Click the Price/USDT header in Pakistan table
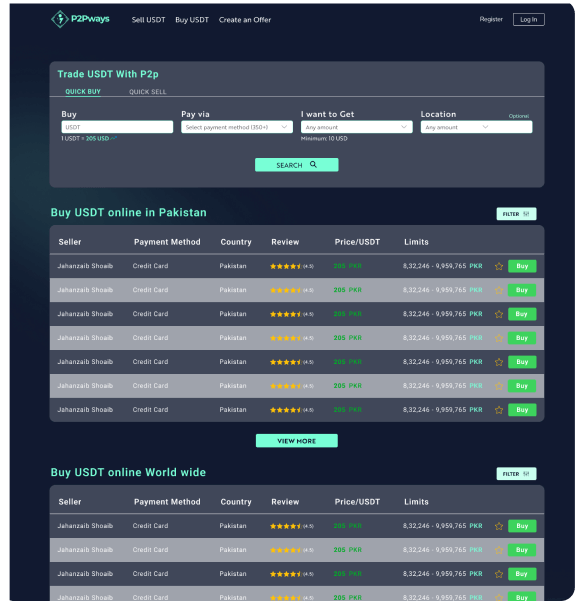The height and width of the screenshot is (601, 575). coord(357,242)
